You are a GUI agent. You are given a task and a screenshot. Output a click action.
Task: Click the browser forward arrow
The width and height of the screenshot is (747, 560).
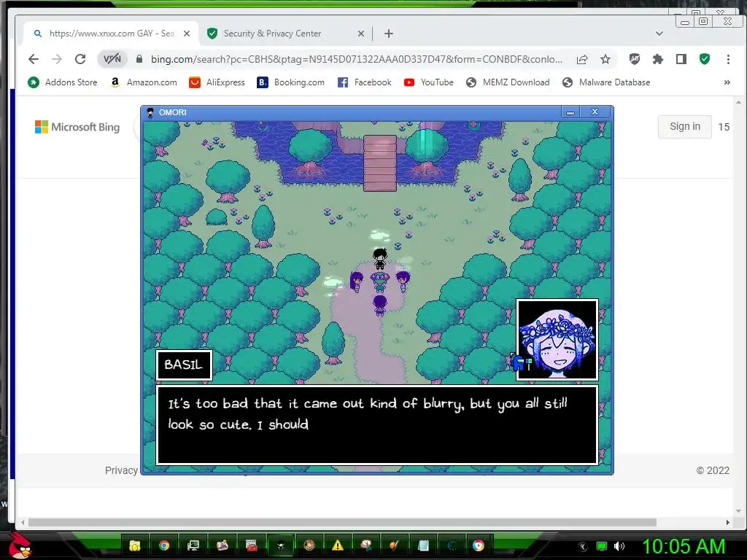tap(57, 59)
